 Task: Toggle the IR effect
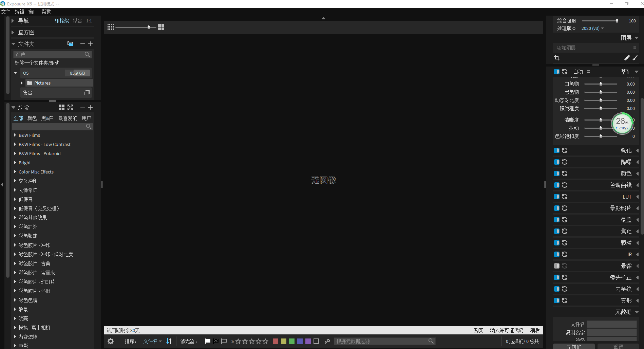(x=557, y=254)
